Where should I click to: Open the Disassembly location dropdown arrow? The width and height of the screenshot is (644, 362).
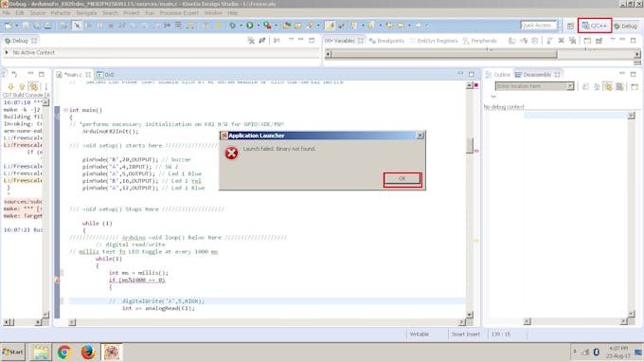click(x=570, y=86)
